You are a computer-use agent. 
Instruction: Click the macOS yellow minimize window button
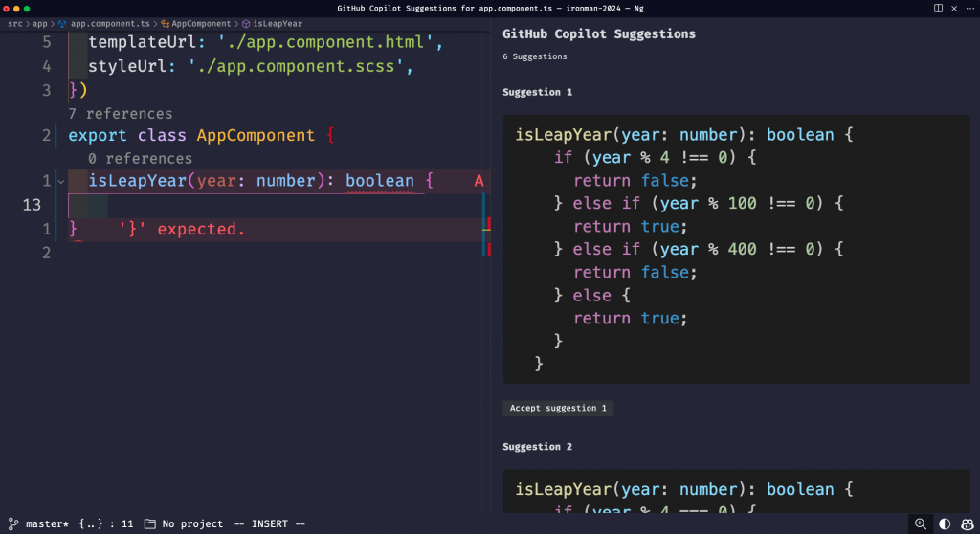pos(16,9)
